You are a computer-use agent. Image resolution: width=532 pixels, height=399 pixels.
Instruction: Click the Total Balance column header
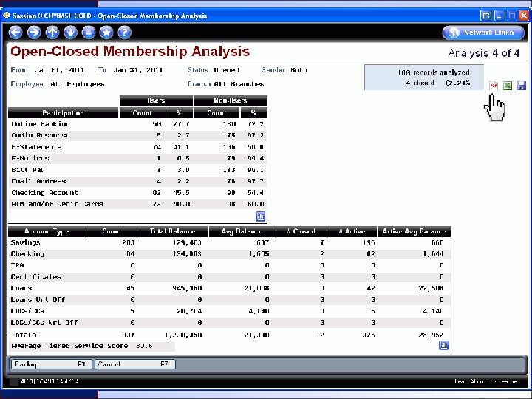pyautogui.click(x=172, y=231)
